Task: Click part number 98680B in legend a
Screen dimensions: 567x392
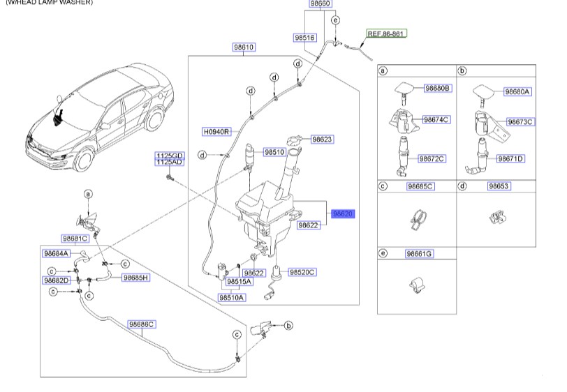Action: tap(438, 88)
